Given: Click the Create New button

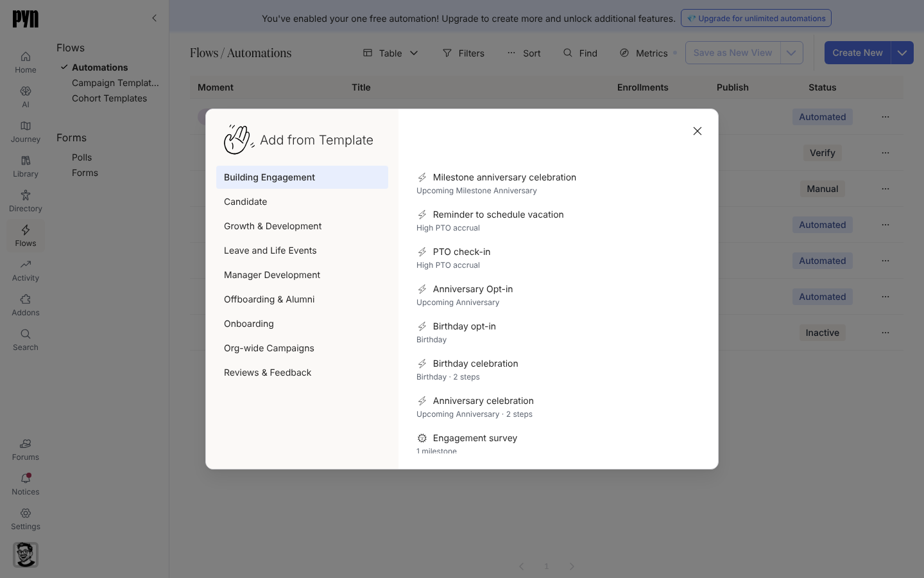Looking at the screenshot, I should tap(857, 53).
